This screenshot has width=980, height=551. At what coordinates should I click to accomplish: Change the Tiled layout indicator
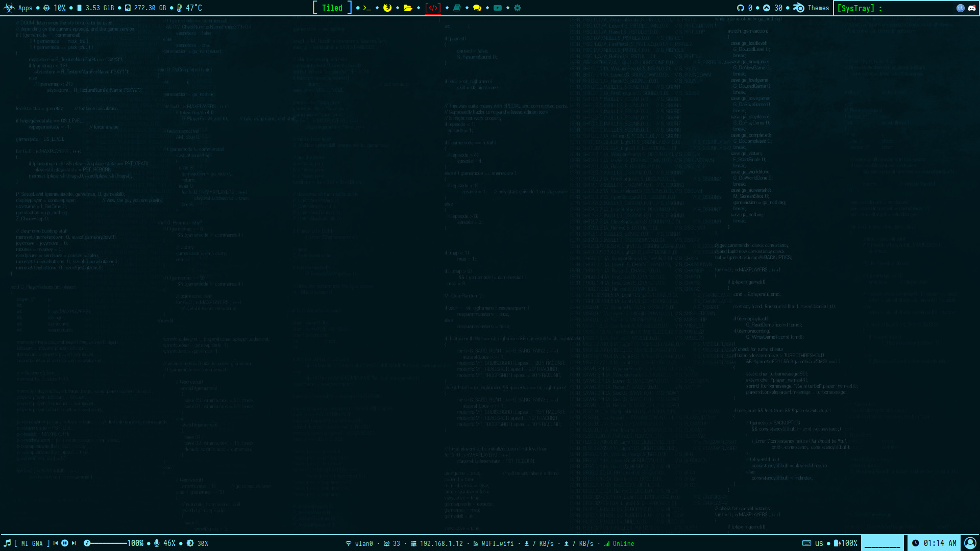point(332,8)
